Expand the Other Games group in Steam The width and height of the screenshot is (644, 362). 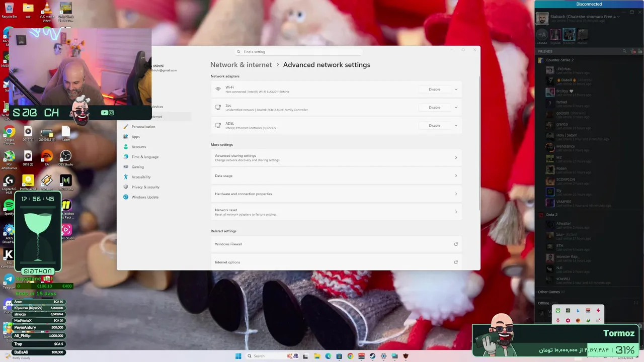point(549,292)
